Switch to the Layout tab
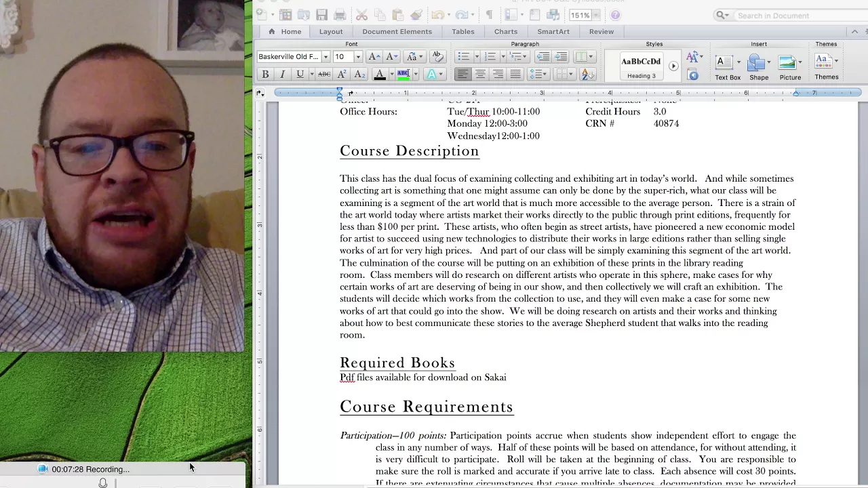This screenshot has width=868, height=488. click(x=331, y=31)
